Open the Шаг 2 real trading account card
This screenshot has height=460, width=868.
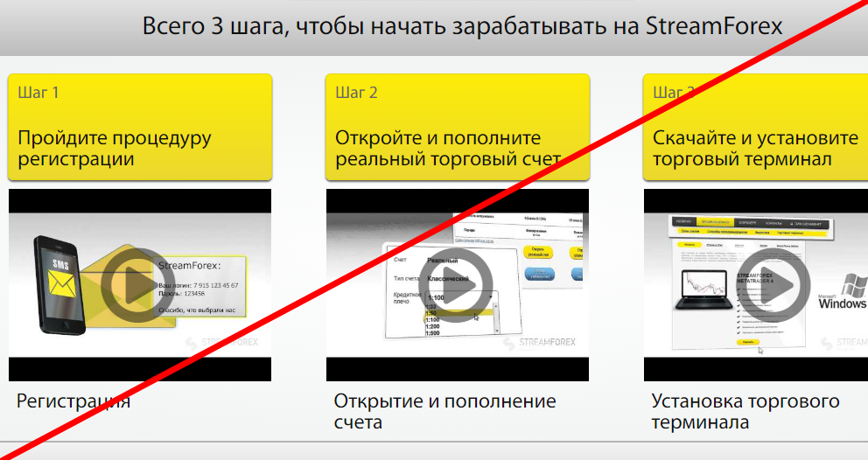click(x=458, y=128)
